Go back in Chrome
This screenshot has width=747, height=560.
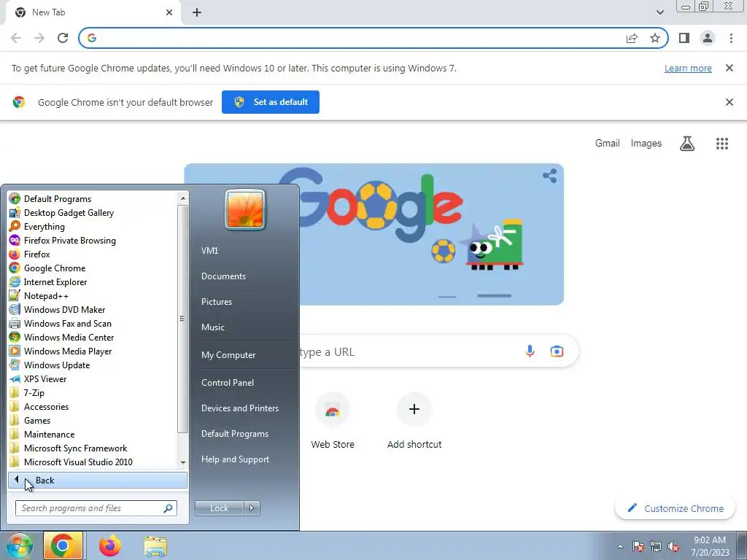pos(16,38)
